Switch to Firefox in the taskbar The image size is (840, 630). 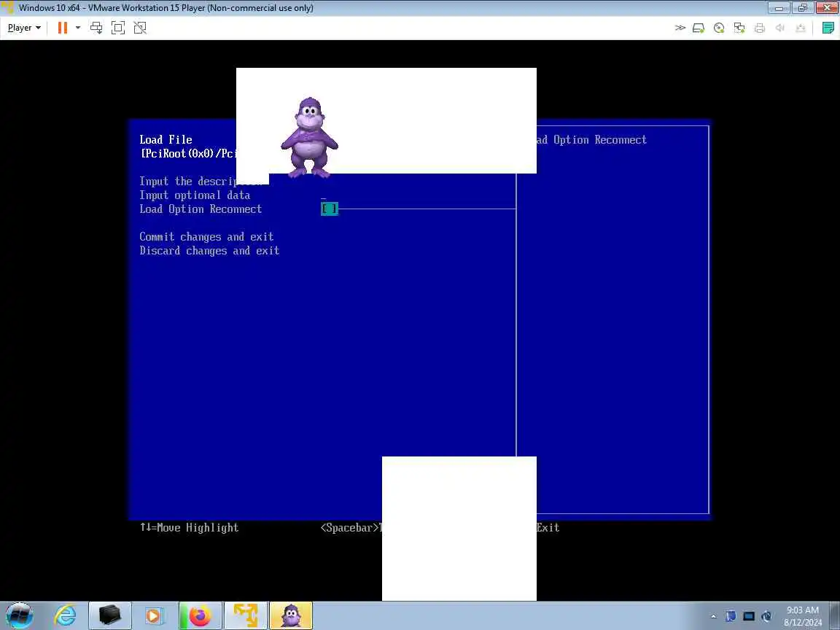[201, 615]
